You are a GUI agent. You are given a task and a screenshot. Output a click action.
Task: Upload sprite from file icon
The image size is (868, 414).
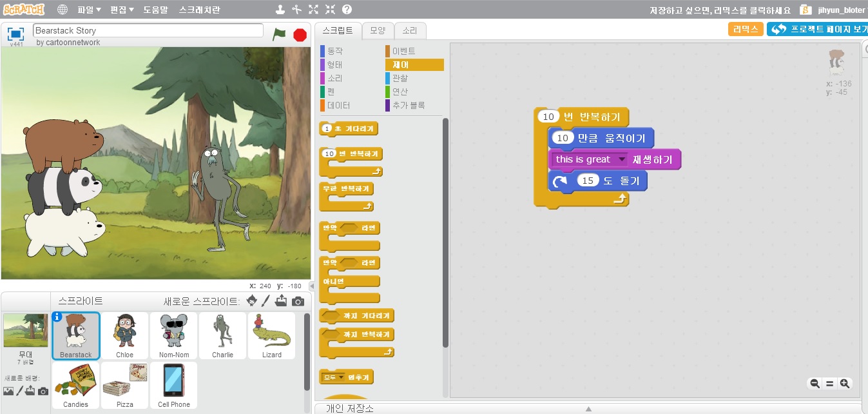pos(281,301)
